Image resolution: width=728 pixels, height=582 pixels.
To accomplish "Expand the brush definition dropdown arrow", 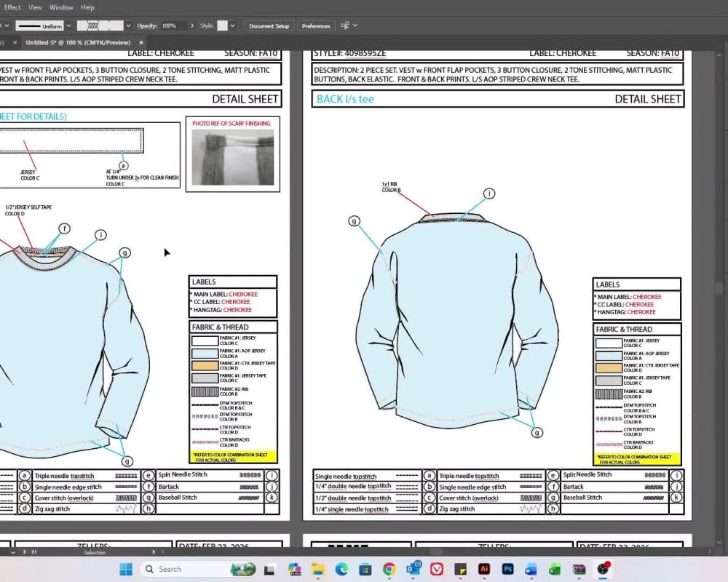I will 128,26.
